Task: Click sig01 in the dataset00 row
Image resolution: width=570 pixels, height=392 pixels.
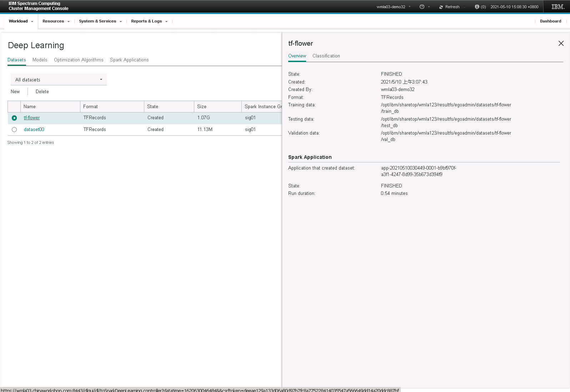Action: pos(250,130)
